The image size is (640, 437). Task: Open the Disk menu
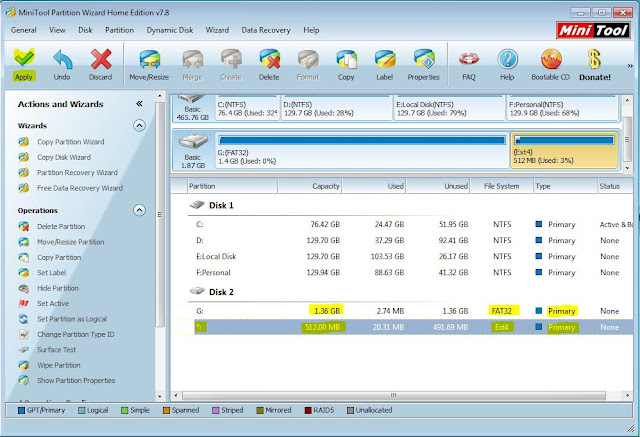click(x=85, y=30)
